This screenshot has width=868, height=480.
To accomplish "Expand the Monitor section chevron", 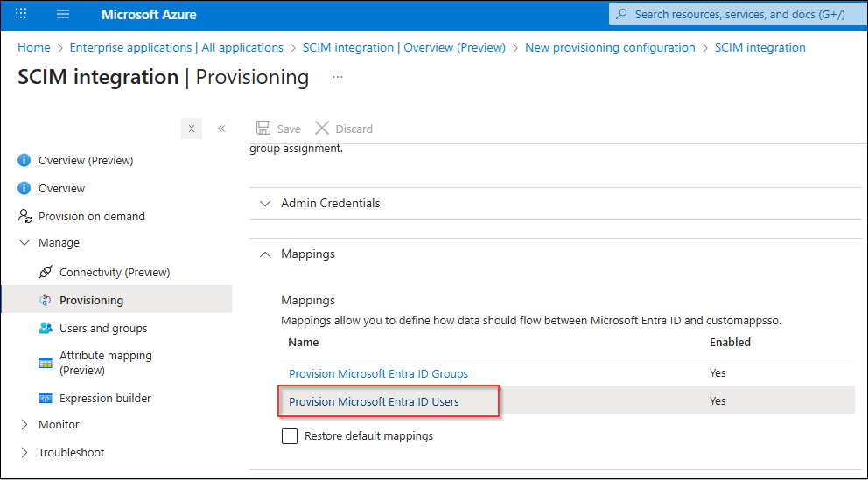I will 24,425.
